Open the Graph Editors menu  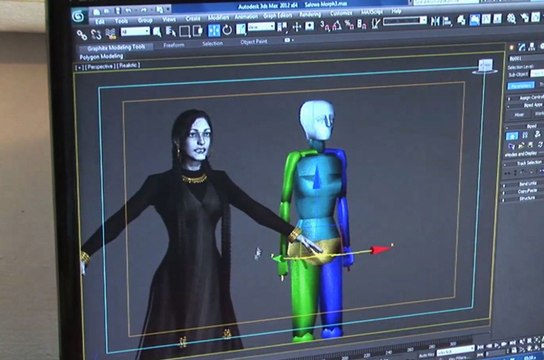point(277,16)
